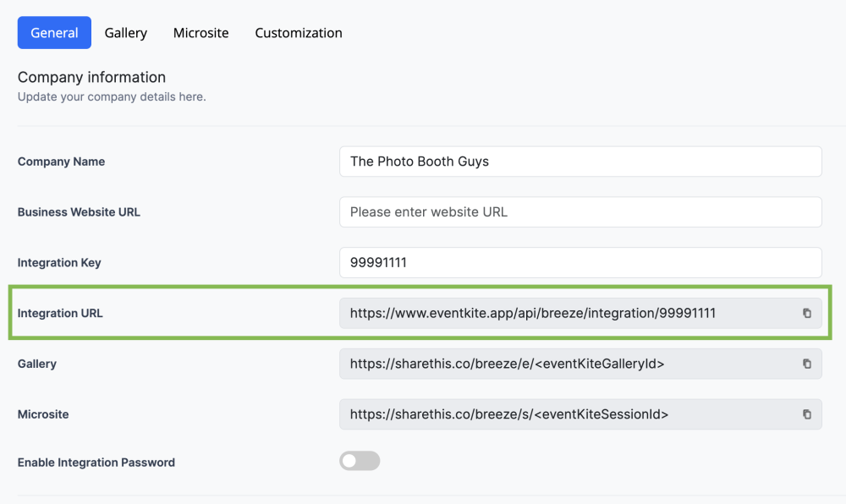Click the Company information heading
Viewport: 846px width, 504px height.
coord(91,78)
